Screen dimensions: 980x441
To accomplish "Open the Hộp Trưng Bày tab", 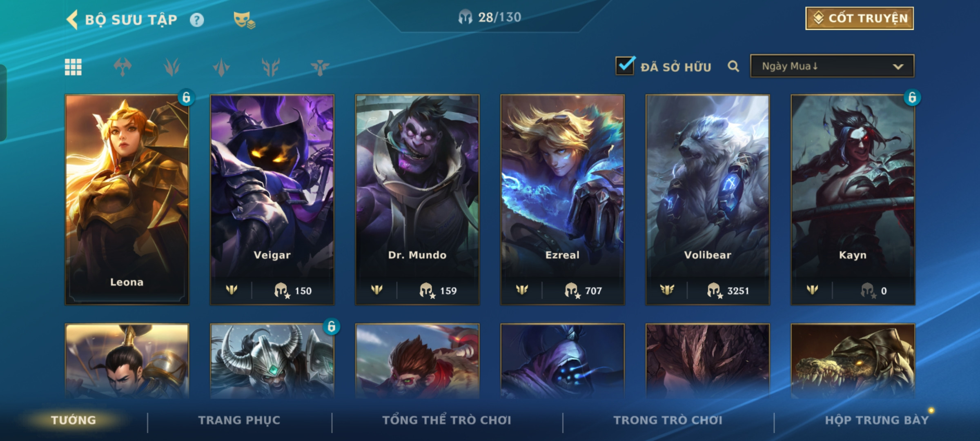I will click(x=877, y=420).
